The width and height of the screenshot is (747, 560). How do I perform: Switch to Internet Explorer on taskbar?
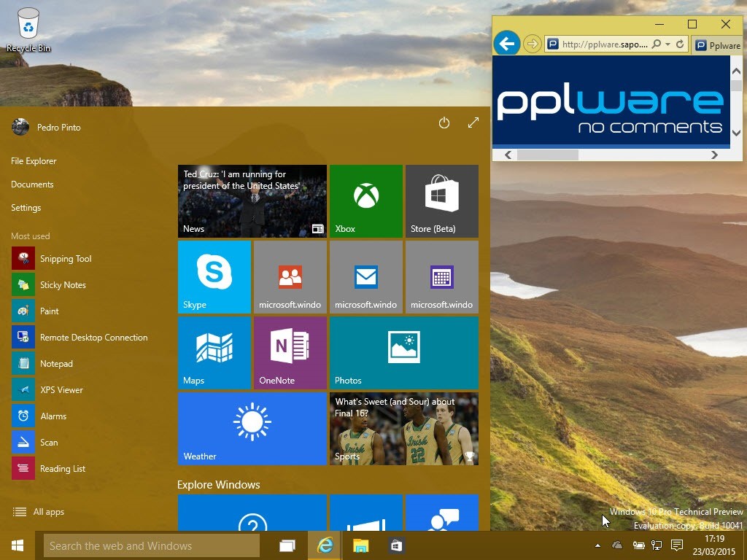point(325,545)
